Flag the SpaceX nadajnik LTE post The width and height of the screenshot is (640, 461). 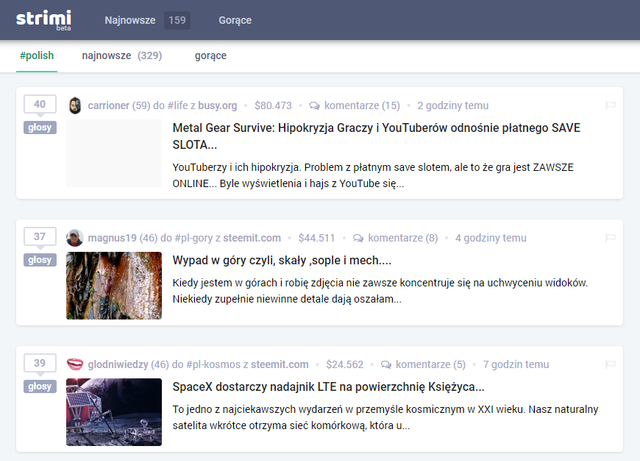[x=610, y=364]
